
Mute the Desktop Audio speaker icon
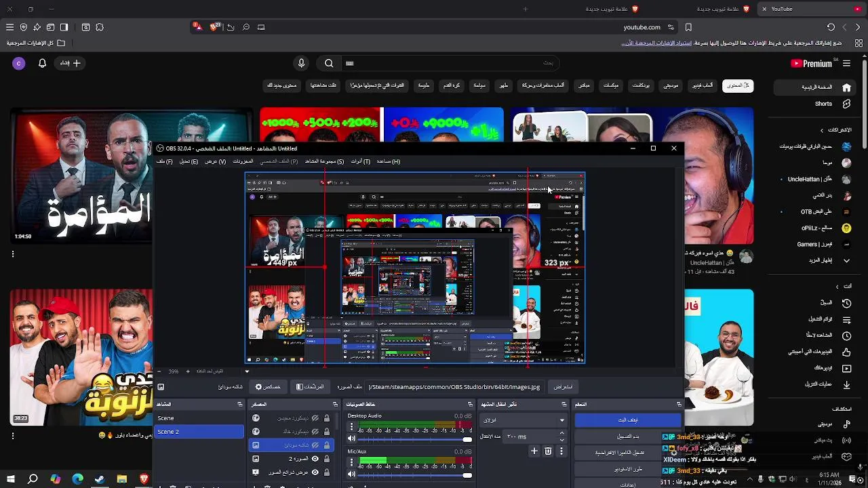[351, 439]
